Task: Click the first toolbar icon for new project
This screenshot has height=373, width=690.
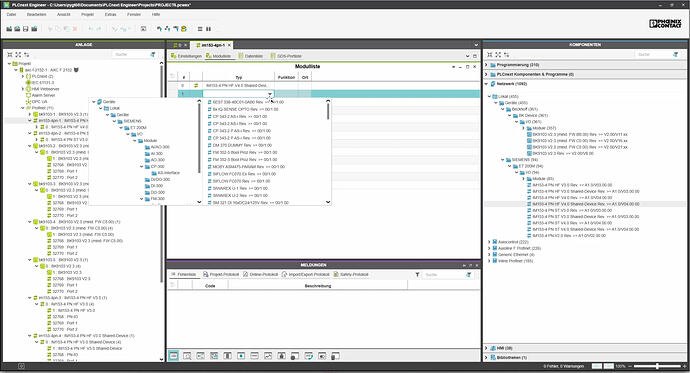Action: pyautogui.click(x=9, y=29)
